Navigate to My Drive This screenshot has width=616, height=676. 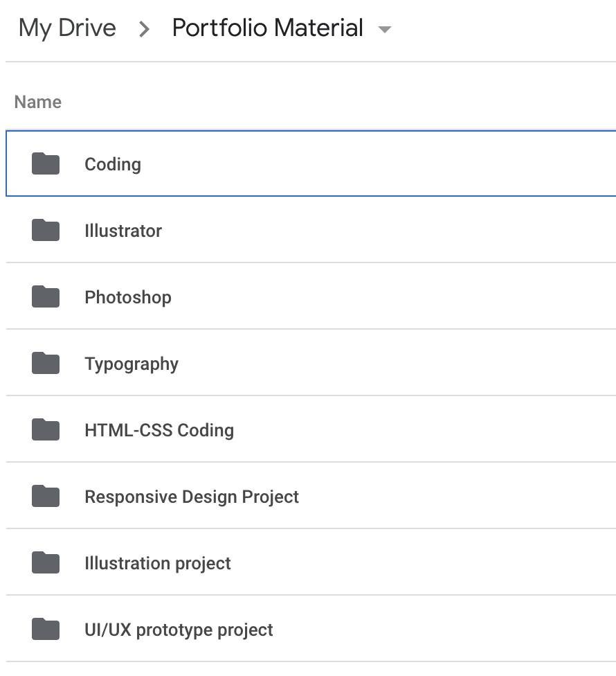(68, 28)
